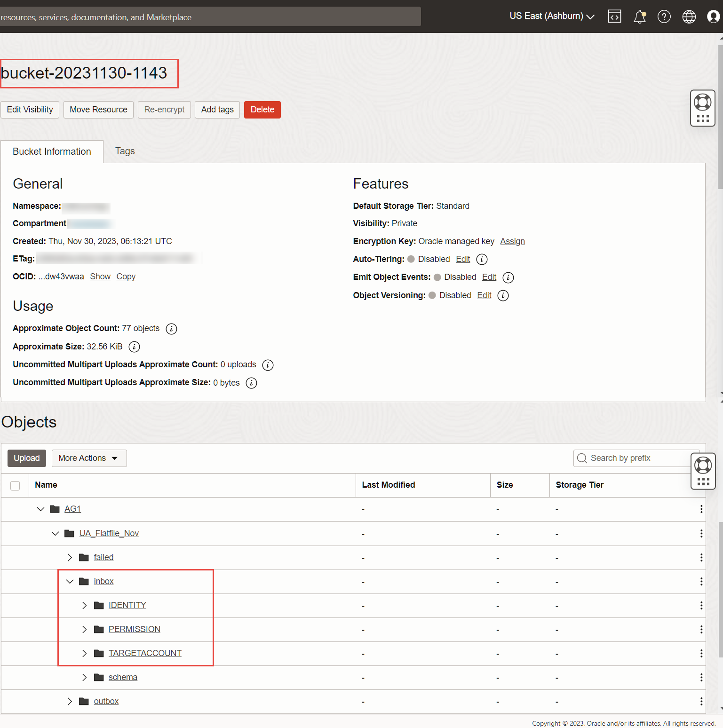Click Edit link for Auto-Tiering
This screenshot has width=723, height=728.
click(x=463, y=259)
